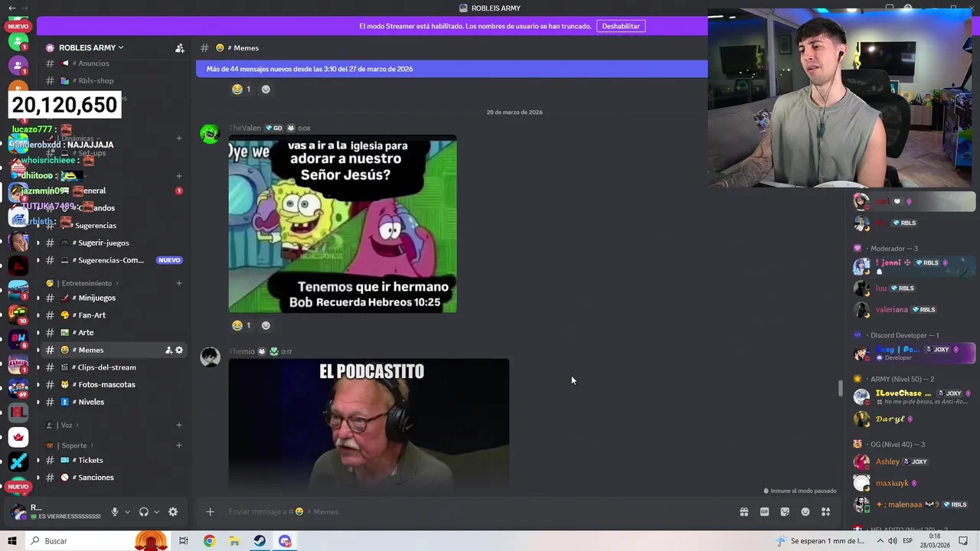The width and height of the screenshot is (980, 551).
Task: Expand the Voz category
Action: pyautogui.click(x=66, y=425)
